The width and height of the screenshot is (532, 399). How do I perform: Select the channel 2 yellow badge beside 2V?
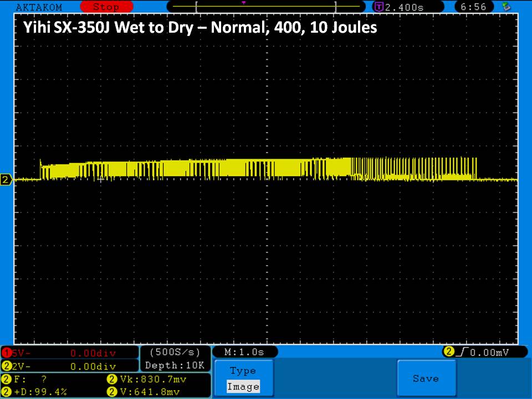point(6,366)
